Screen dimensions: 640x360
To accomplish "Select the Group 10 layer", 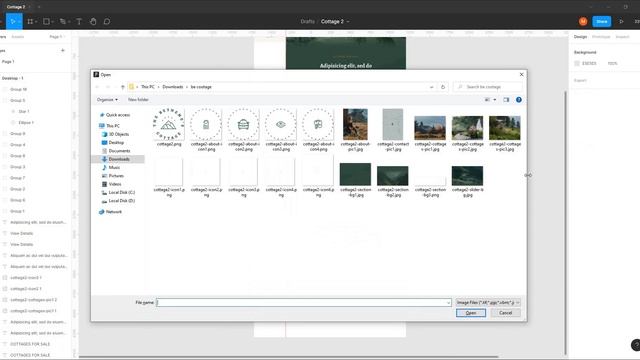I will click(19, 89).
